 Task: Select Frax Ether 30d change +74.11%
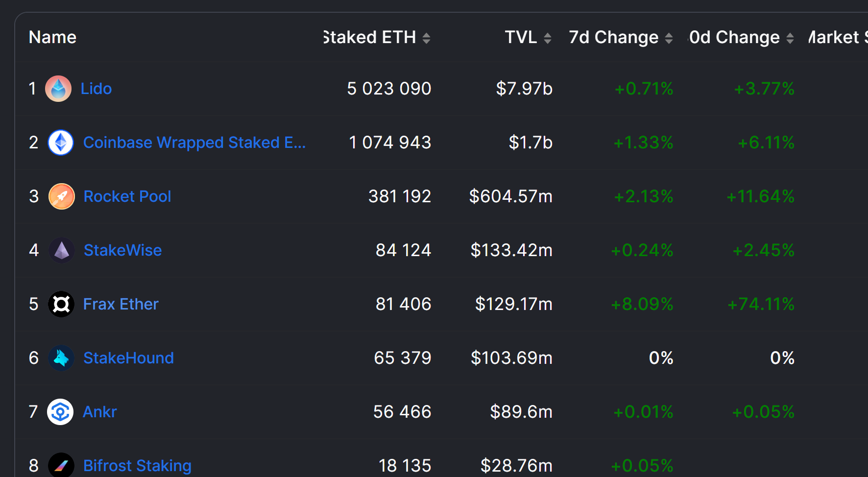761,304
